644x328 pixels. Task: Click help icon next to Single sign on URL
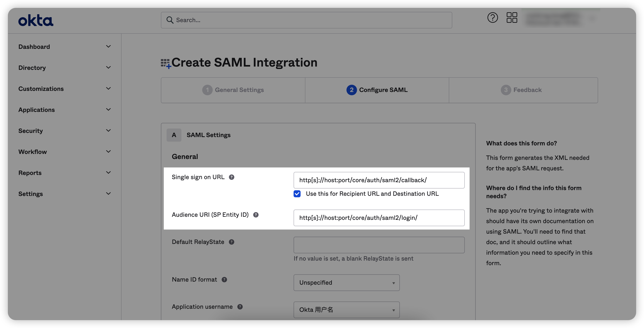(x=231, y=177)
